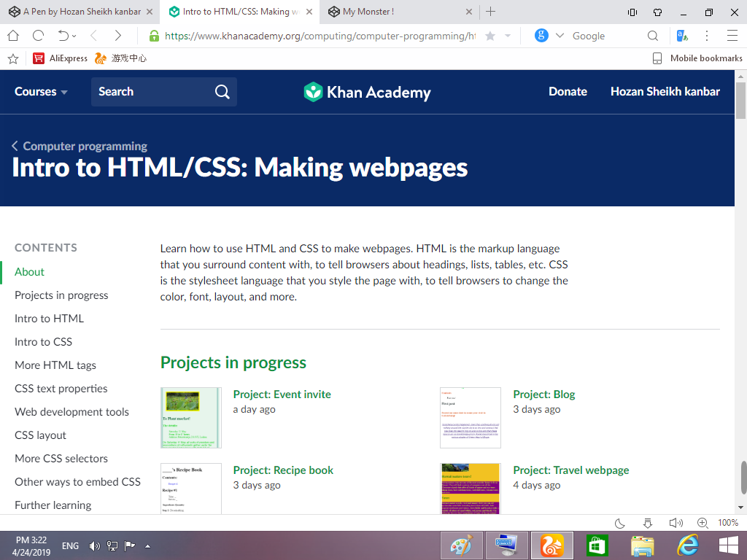Click the undo closed tab icon
747x560 pixels.
[x=63, y=36]
